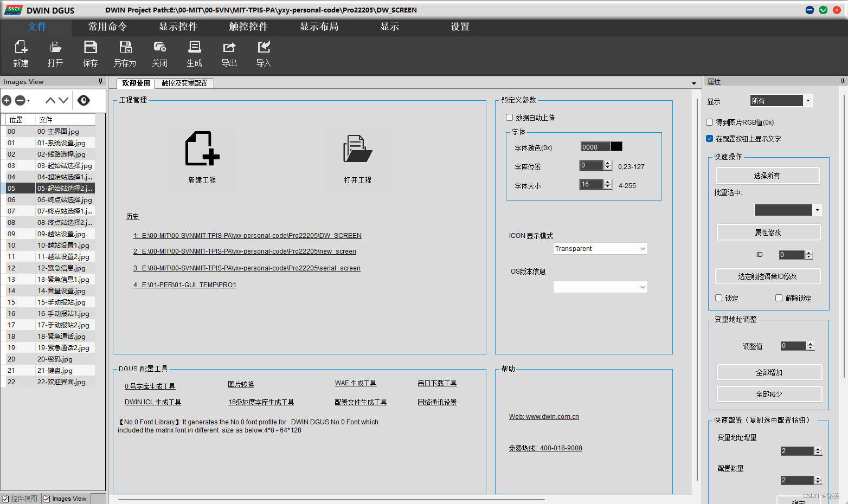Open the ICON 显示模式 Transparent dropdown
This screenshot has width=848, height=504.
pos(600,248)
